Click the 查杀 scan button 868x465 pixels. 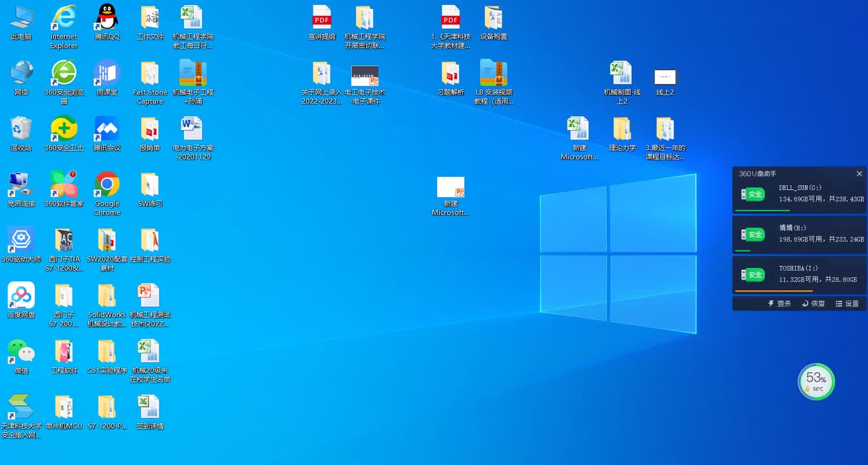[x=780, y=304]
